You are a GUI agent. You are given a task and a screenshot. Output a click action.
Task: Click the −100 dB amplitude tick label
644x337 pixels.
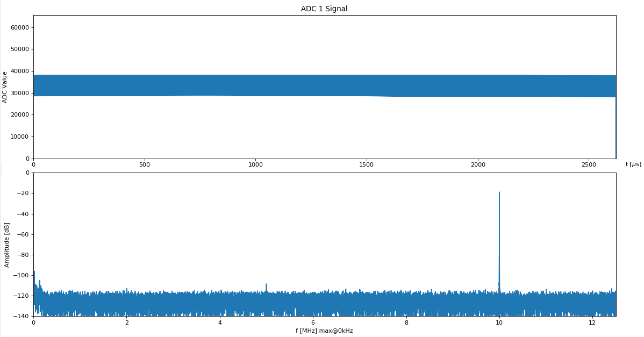tap(21, 275)
